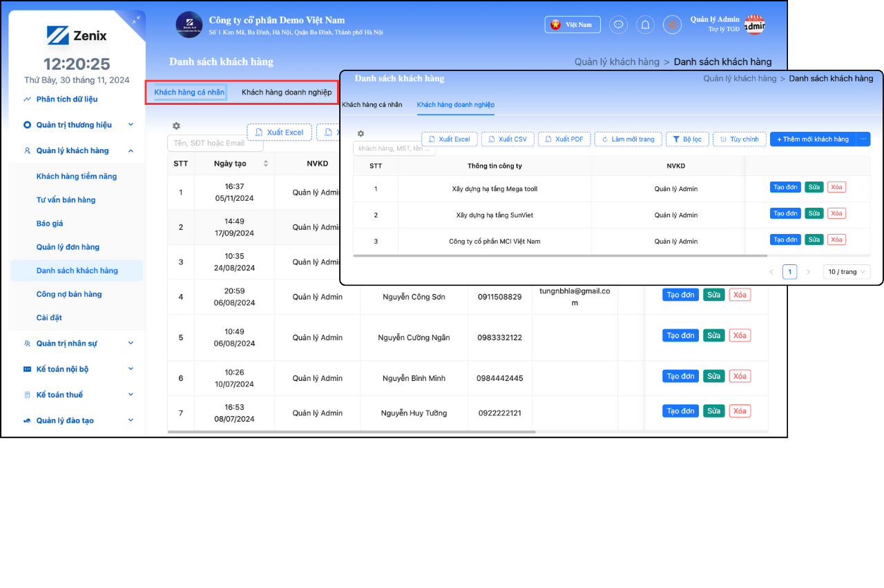The height and width of the screenshot is (588, 884).
Task: Select Khách hàng doanh nghiệp tab in red box
Action: (287, 92)
